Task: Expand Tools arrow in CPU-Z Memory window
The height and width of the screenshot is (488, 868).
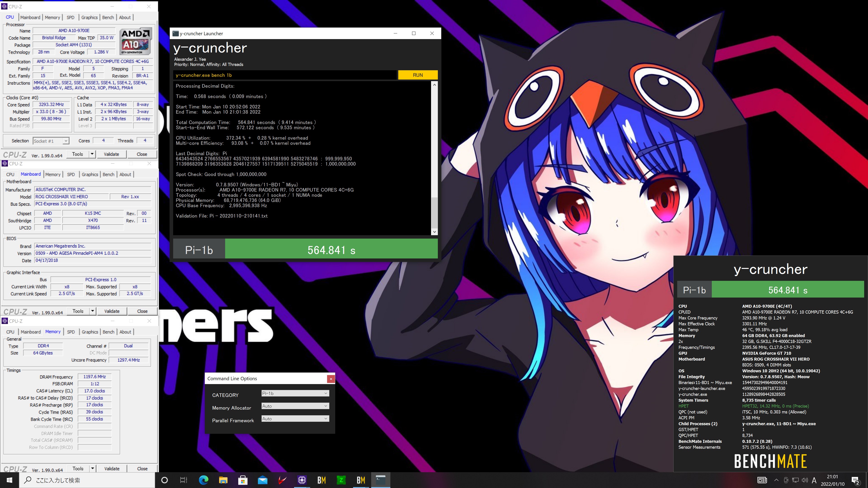Action: (92, 469)
